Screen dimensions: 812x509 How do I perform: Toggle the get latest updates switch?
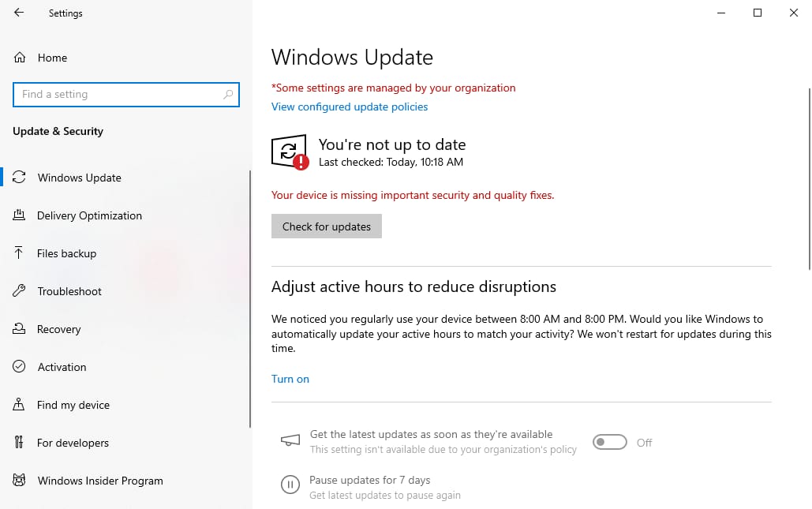[610, 443]
